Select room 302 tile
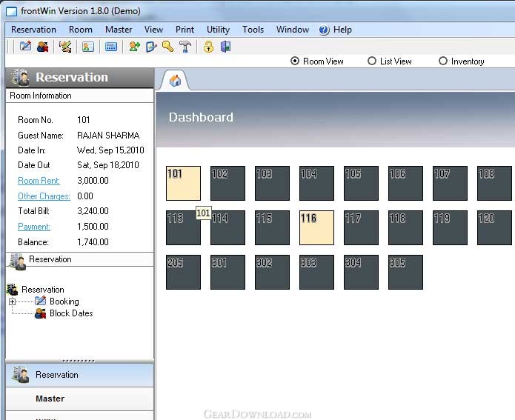 click(272, 273)
